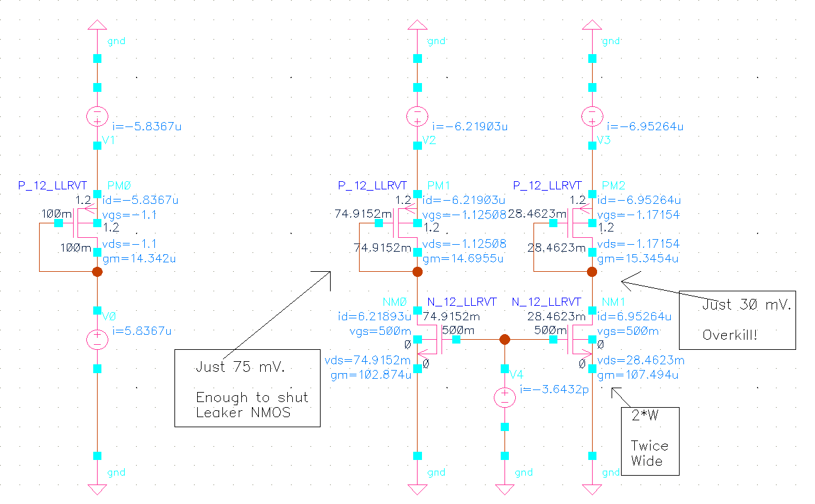Select the gnd symbol above V1
The image size is (815, 504).
[97, 25]
